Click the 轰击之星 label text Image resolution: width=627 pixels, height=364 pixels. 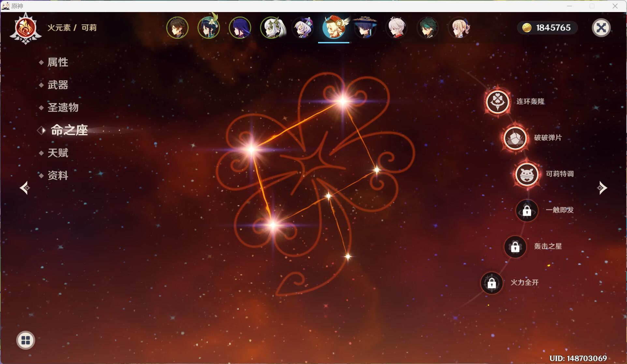tap(548, 246)
